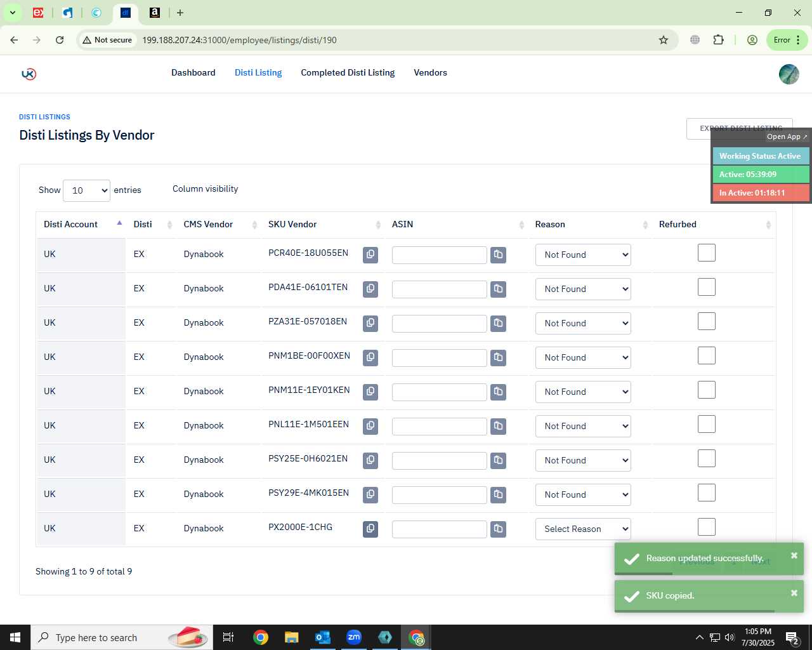Copy SKU PSY25E-0H6021EN with its copy icon
The height and width of the screenshot is (650, 812).
370,460
